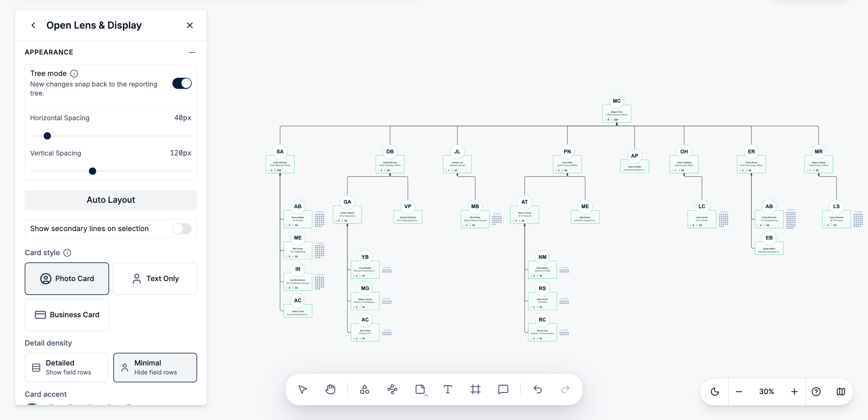Select Priya Nair CFO card
868x420 pixels.
(x=567, y=164)
